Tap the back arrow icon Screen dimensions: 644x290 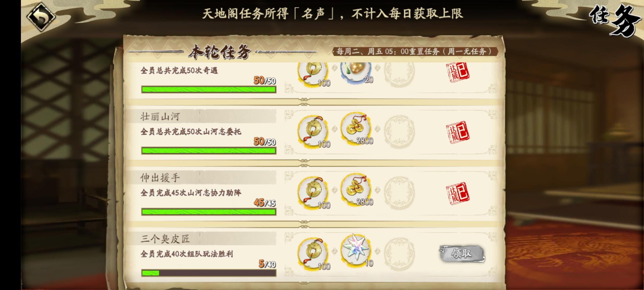click(x=41, y=17)
